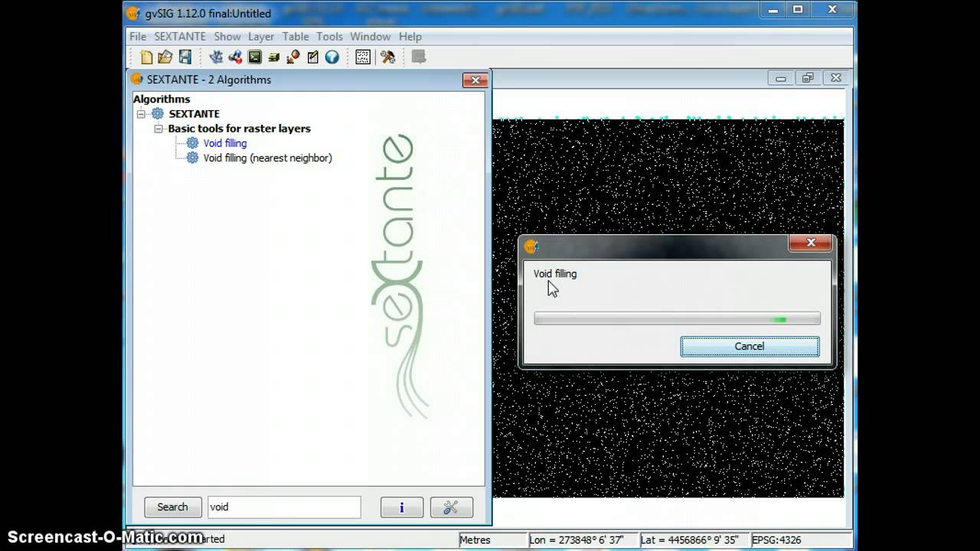980x551 pixels.
Task: Click the blue SEXTANTE help circle icon
Action: click(x=332, y=57)
